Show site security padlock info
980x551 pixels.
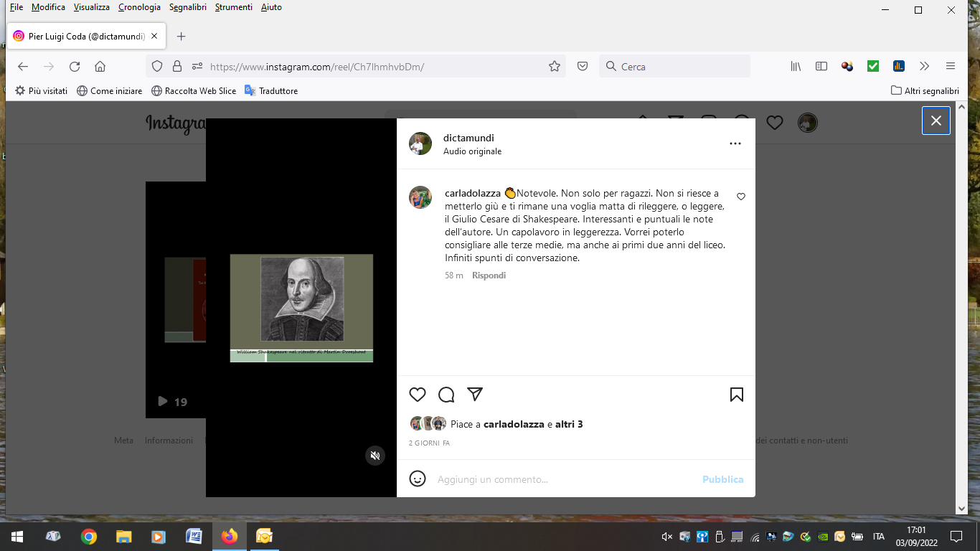pyautogui.click(x=177, y=66)
